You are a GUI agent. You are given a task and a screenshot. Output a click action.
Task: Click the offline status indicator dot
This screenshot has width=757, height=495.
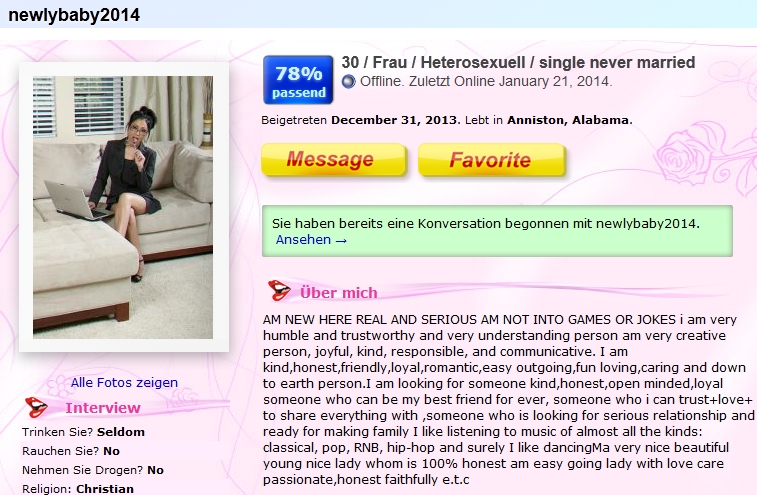point(349,82)
